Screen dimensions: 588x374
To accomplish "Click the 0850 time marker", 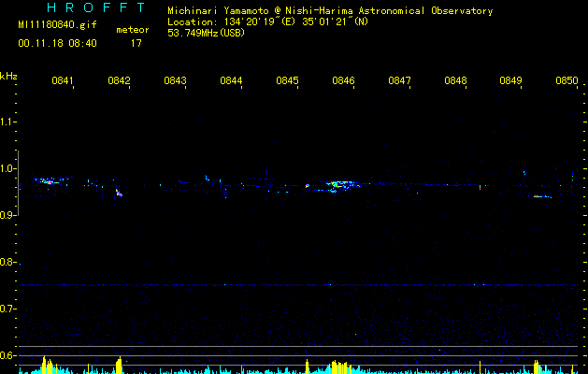I will coord(567,80).
